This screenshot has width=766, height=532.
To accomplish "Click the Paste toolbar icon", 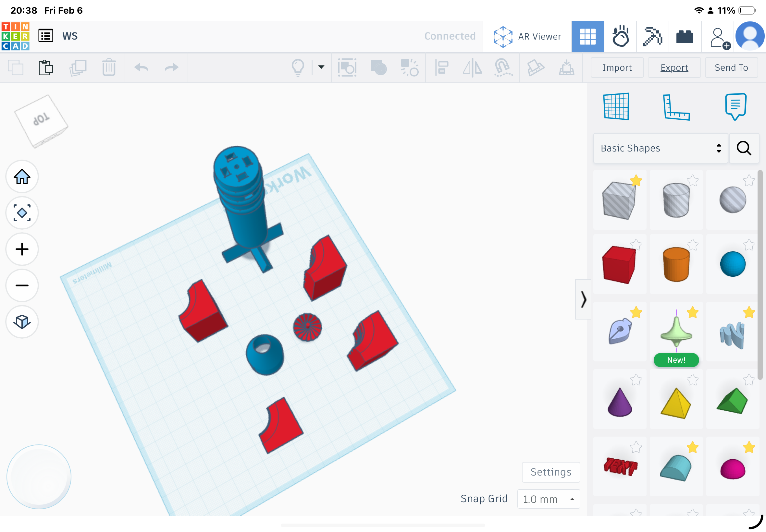I will [x=46, y=68].
